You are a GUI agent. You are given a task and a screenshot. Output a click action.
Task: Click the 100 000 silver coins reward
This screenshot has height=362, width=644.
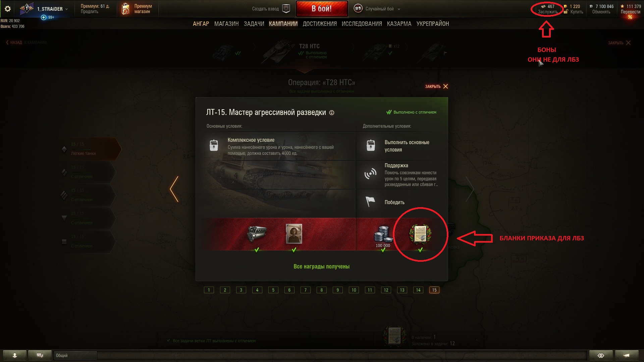(x=383, y=237)
